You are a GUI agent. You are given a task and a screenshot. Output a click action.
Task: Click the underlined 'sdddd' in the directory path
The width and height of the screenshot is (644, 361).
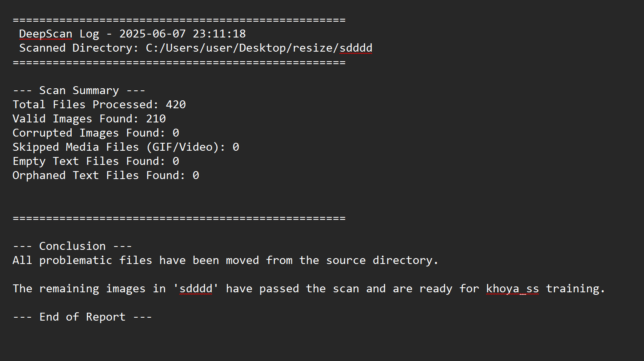[356, 48]
